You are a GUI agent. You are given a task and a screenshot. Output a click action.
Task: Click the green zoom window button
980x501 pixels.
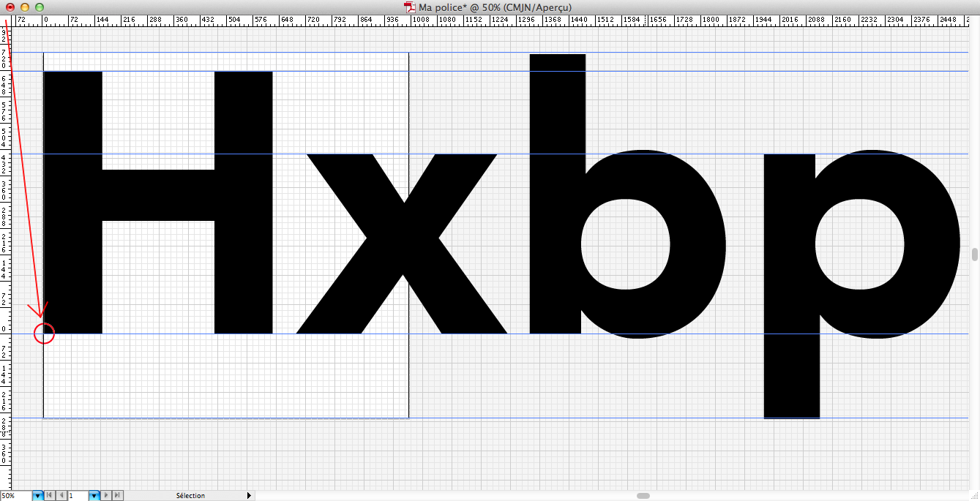pos(40,7)
